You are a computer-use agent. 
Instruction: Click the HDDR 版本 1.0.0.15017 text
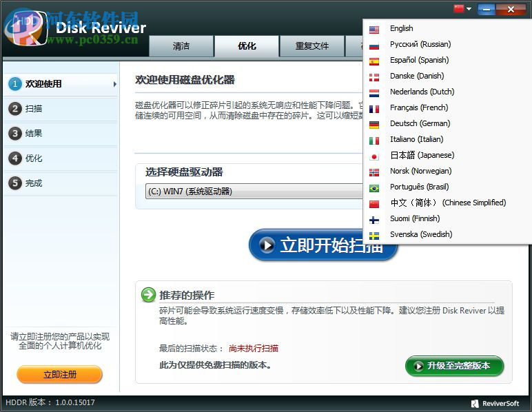pyautogui.click(x=50, y=402)
